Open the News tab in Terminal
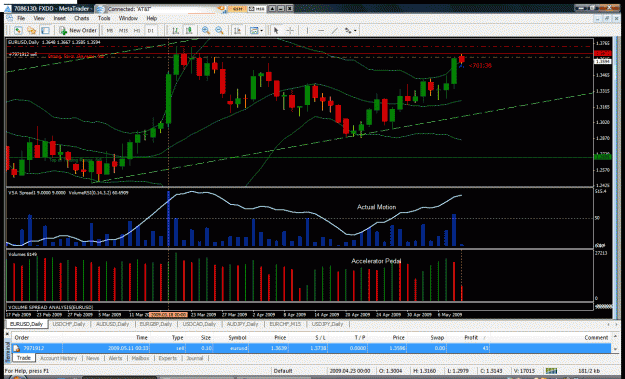 point(92,358)
